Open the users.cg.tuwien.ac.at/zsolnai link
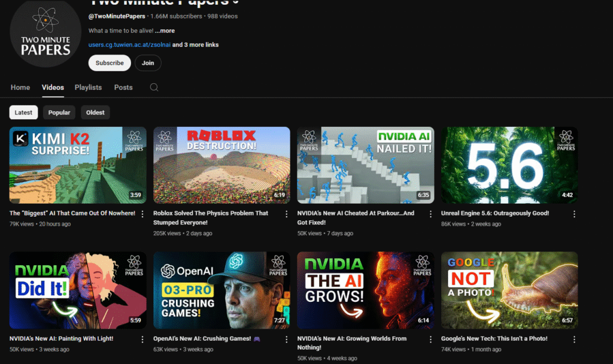This screenshot has width=613, height=364. pos(129,44)
